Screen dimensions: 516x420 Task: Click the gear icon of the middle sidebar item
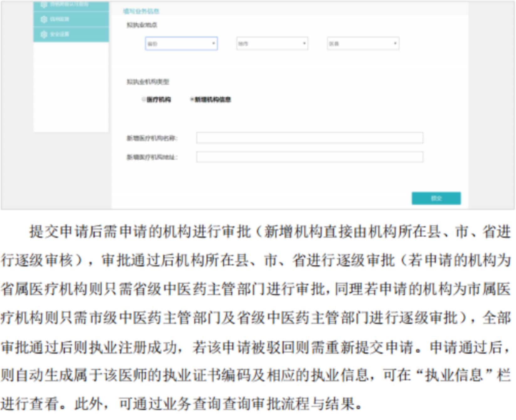pyautogui.click(x=44, y=19)
